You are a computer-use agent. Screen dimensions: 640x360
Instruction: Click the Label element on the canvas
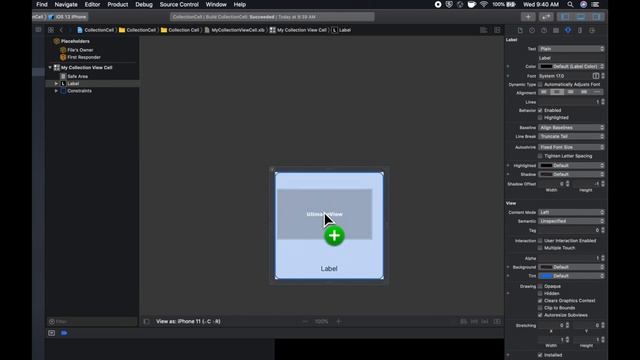point(329,269)
